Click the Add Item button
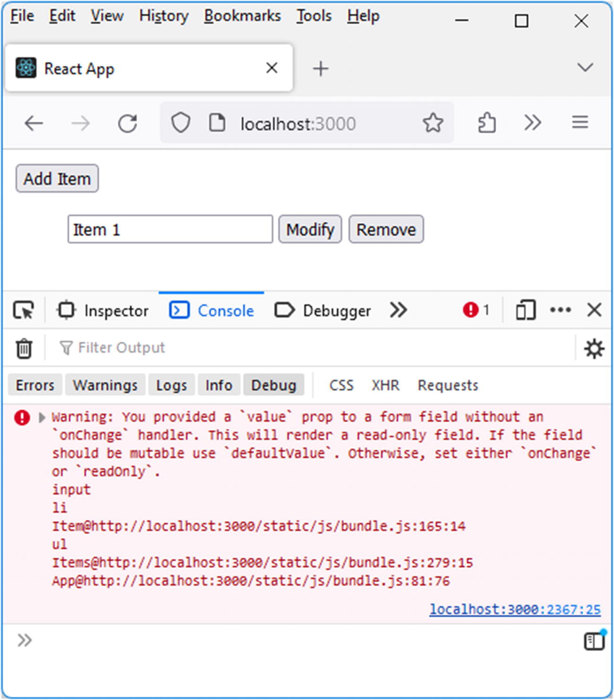Screen dimensions: 614x700 tap(57, 179)
